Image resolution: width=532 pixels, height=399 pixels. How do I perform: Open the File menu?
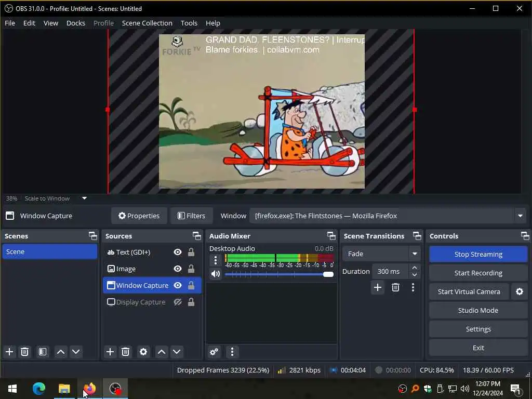(x=10, y=23)
